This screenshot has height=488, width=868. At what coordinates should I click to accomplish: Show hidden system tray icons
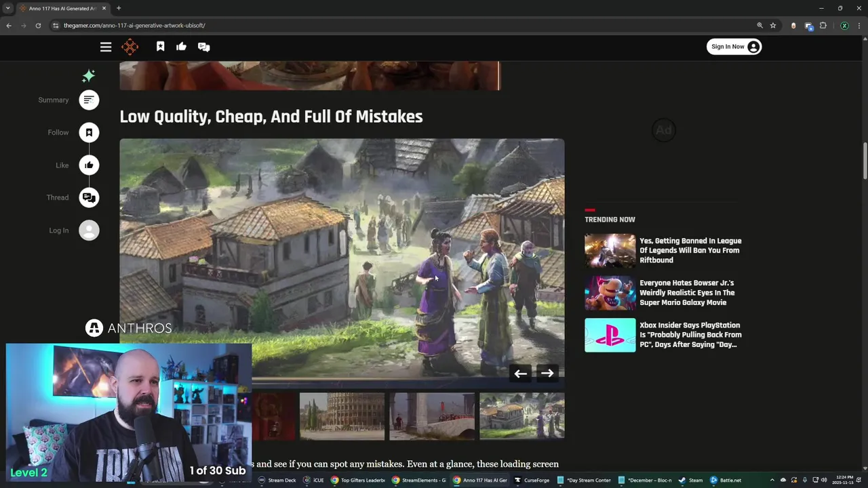click(772, 481)
